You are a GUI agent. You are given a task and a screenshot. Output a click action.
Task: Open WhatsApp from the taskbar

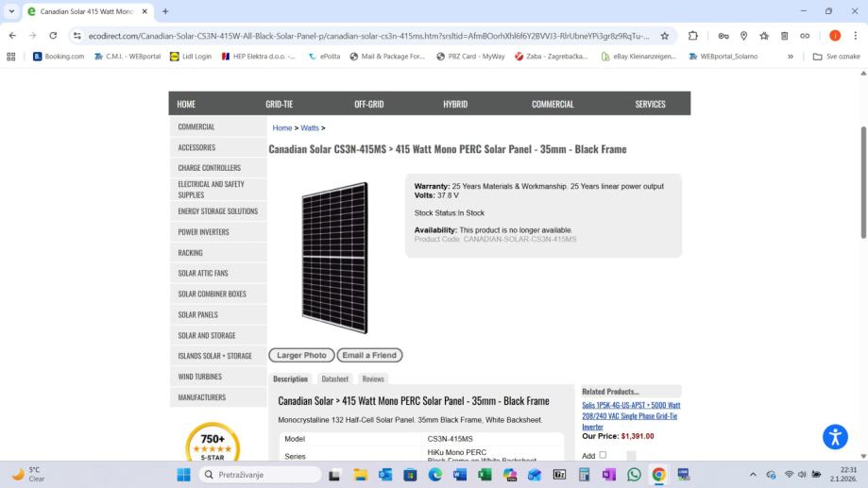tap(634, 475)
